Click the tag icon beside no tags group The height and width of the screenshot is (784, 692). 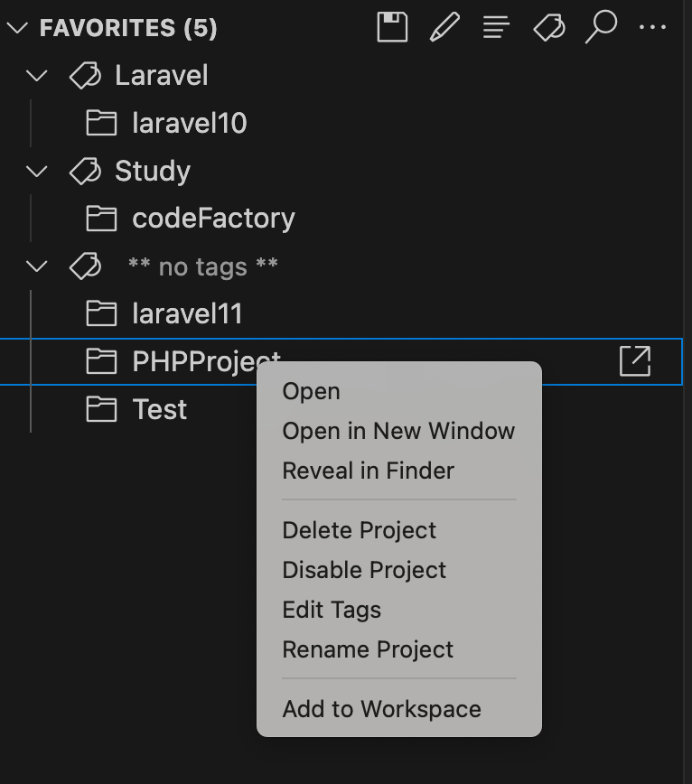(86, 266)
